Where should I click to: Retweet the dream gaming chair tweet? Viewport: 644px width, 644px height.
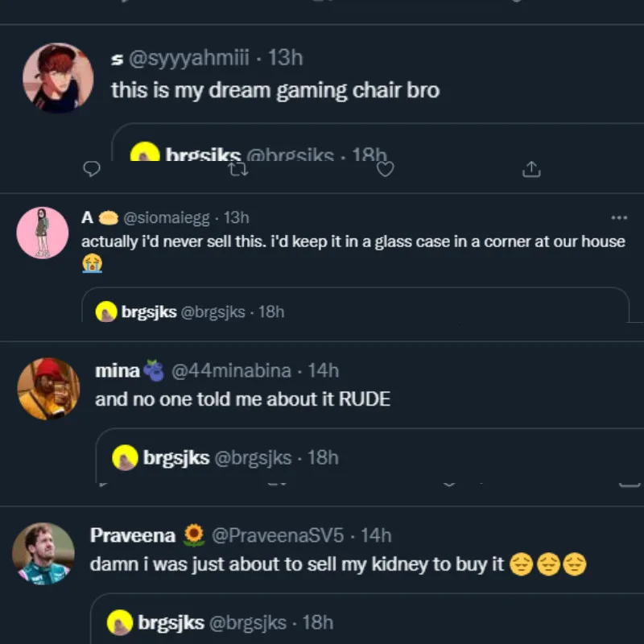click(x=237, y=169)
